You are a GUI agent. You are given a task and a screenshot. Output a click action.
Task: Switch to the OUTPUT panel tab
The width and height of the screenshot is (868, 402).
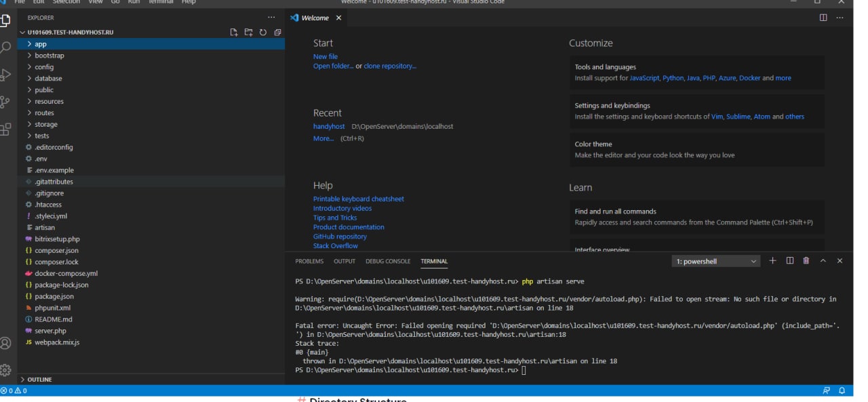(x=344, y=262)
